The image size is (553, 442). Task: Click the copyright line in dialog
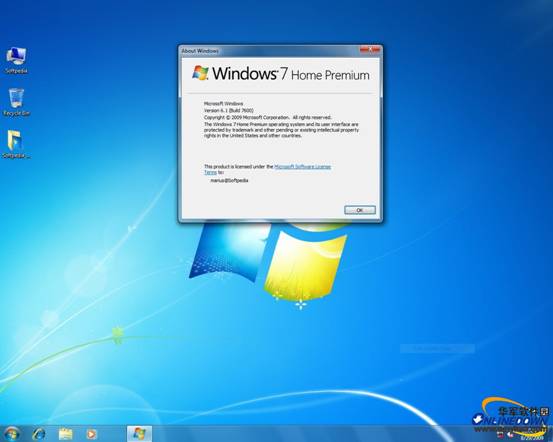pos(268,117)
